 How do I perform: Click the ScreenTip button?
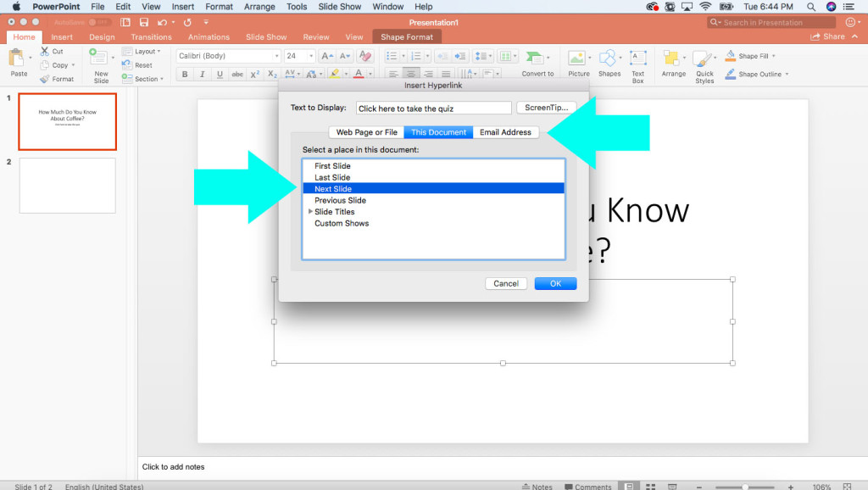coord(547,108)
